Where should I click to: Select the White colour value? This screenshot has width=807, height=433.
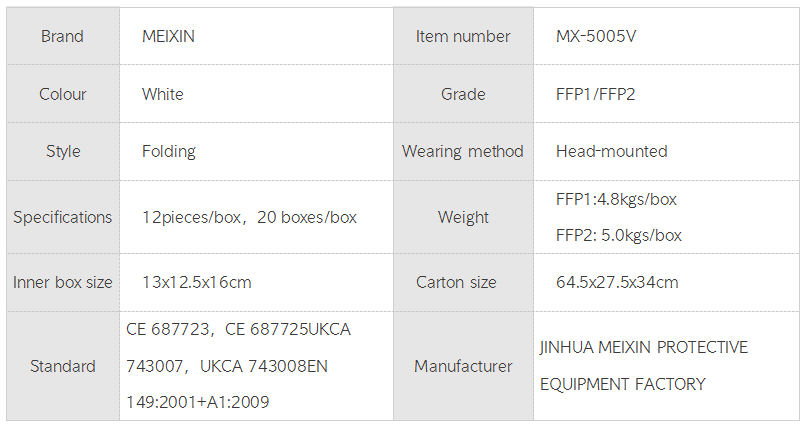pyautogui.click(x=163, y=95)
